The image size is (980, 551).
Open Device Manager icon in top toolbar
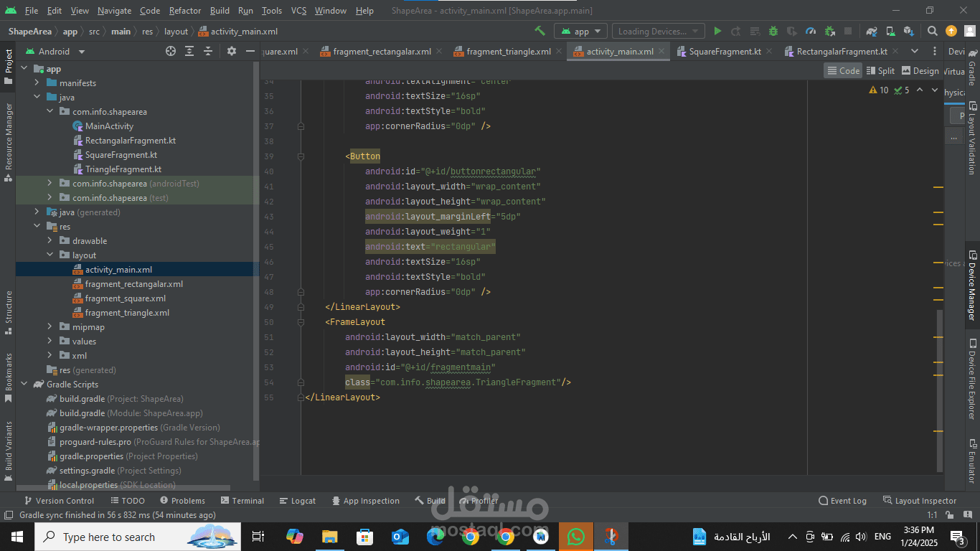point(890,31)
